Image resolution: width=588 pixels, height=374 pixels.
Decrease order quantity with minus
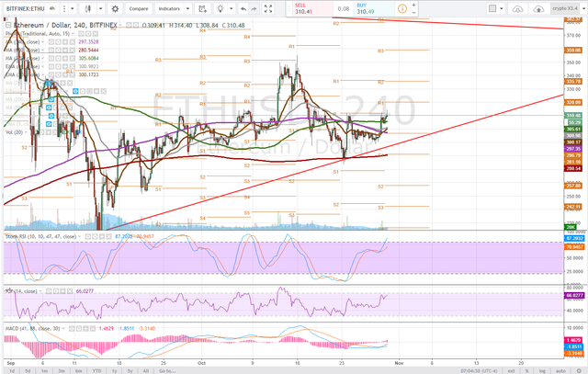(413, 12)
